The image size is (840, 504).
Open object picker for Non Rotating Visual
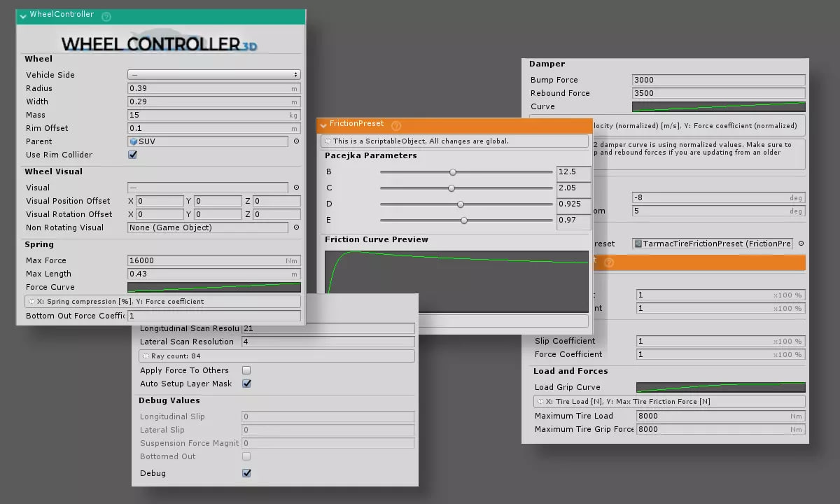tap(296, 227)
